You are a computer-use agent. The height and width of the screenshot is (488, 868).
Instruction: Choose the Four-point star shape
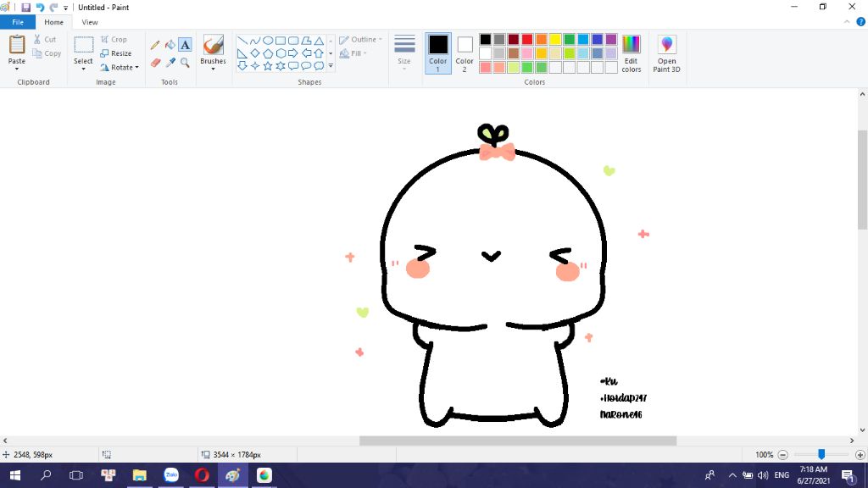pyautogui.click(x=255, y=66)
